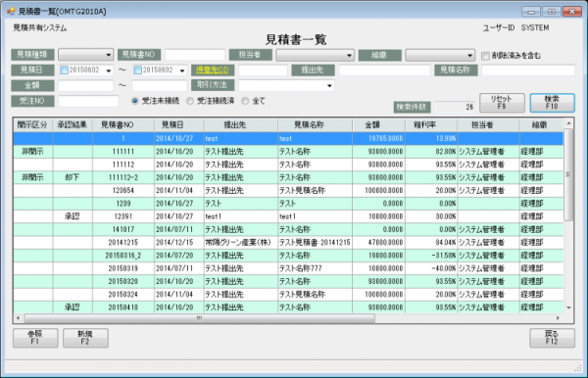Viewport: 588px width, 378px height.
Task: Sort by the 見積書NO column header
Action: [123, 125]
